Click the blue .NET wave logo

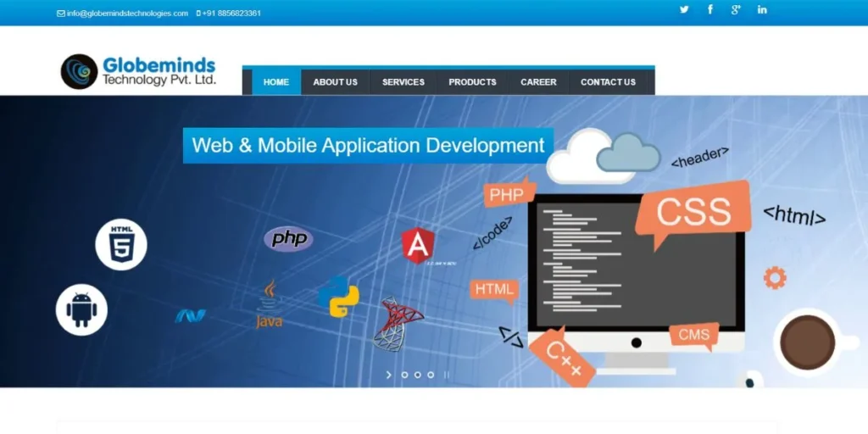(191, 316)
